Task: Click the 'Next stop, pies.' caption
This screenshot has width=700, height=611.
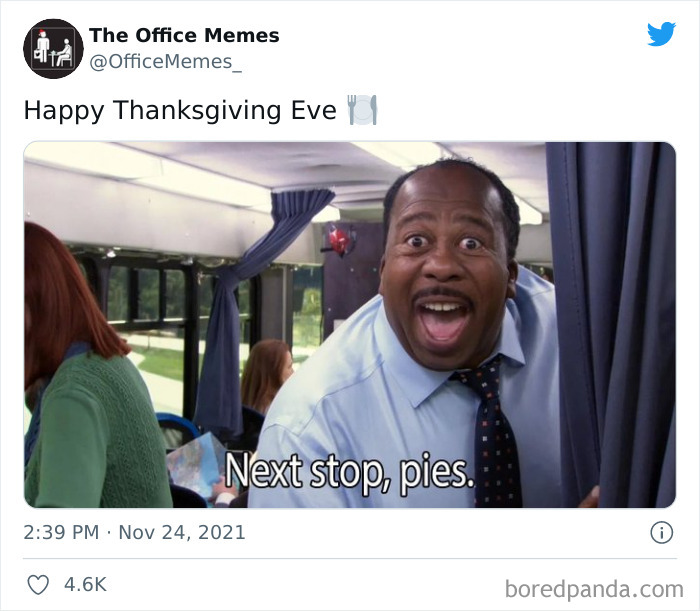Action: click(350, 473)
